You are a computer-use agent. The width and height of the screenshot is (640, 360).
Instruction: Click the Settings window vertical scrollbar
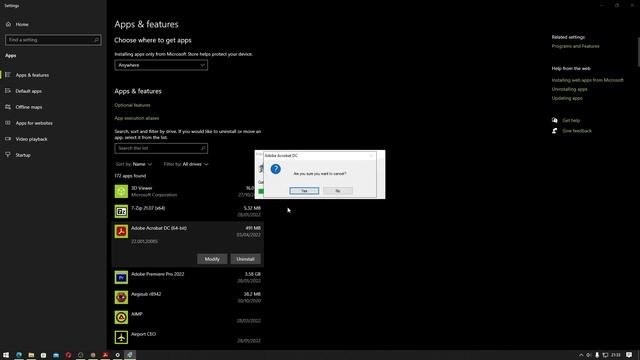pos(638,51)
